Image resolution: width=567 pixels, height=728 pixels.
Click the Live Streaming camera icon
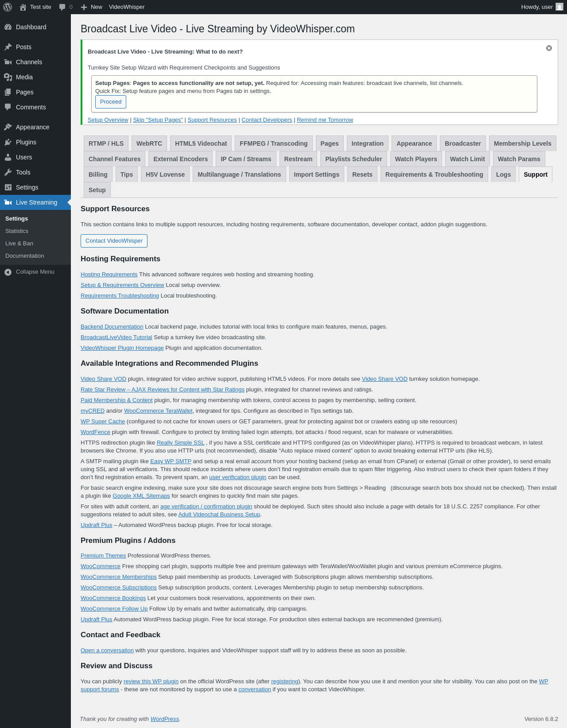click(x=8, y=202)
